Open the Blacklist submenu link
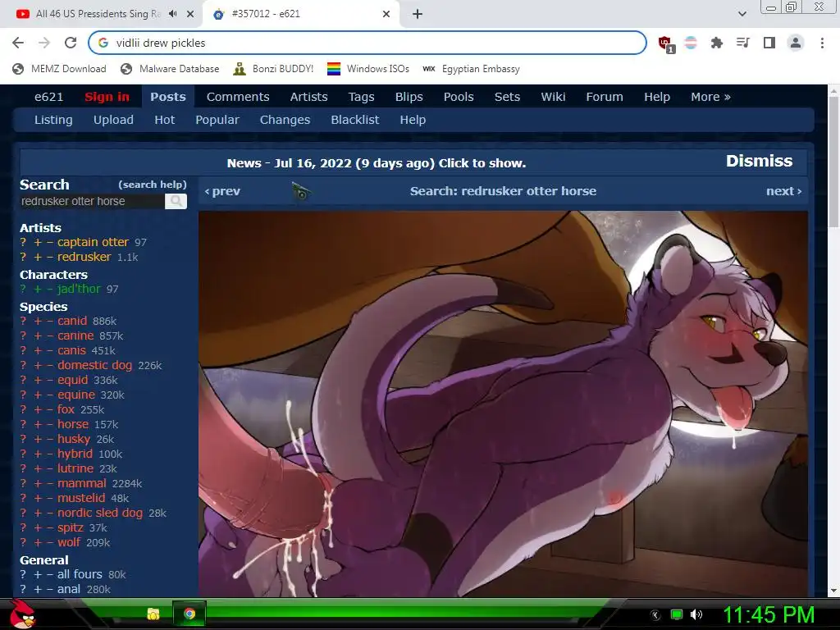 click(354, 120)
